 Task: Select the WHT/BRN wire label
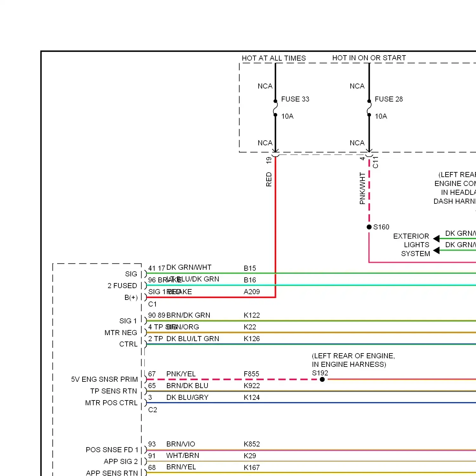coord(183,455)
